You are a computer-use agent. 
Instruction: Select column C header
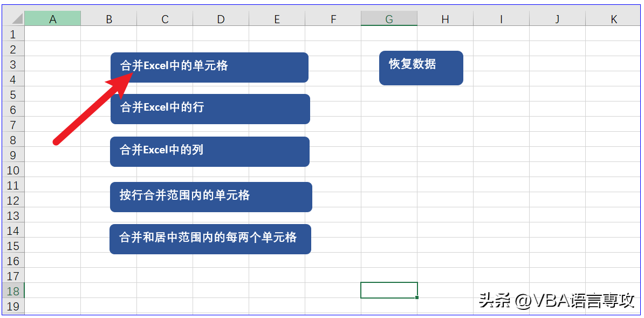[x=165, y=18]
